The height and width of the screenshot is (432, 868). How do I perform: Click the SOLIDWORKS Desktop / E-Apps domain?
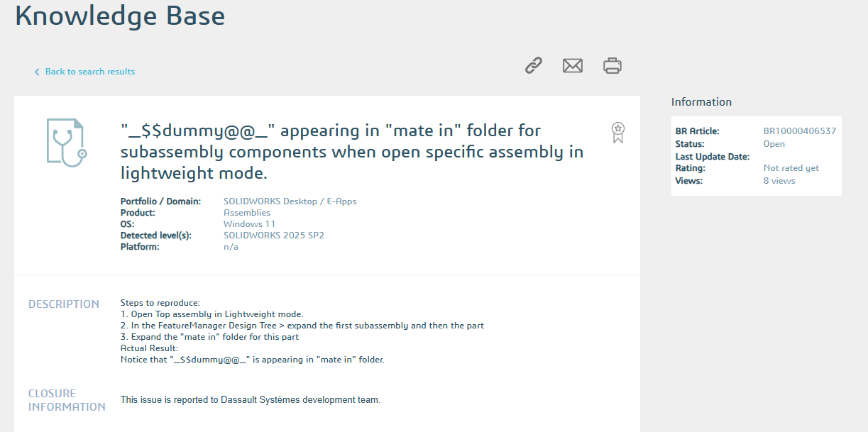point(290,201)
